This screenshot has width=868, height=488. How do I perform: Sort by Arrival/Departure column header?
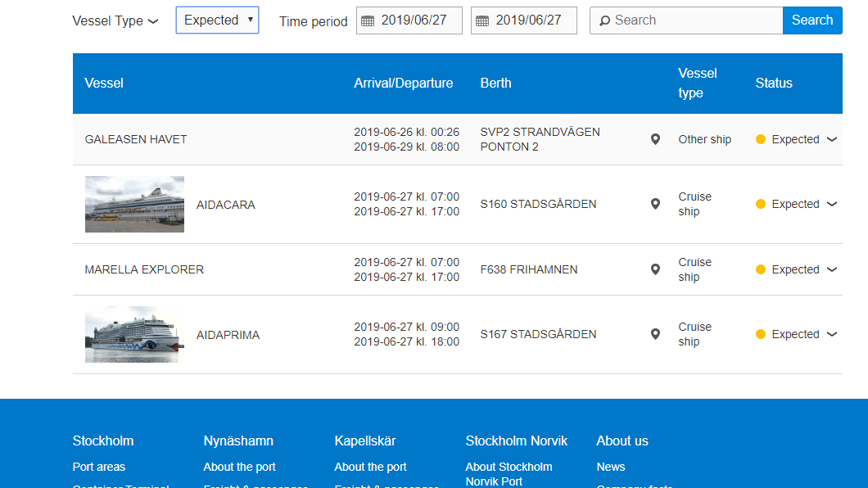tap(403, 83)
